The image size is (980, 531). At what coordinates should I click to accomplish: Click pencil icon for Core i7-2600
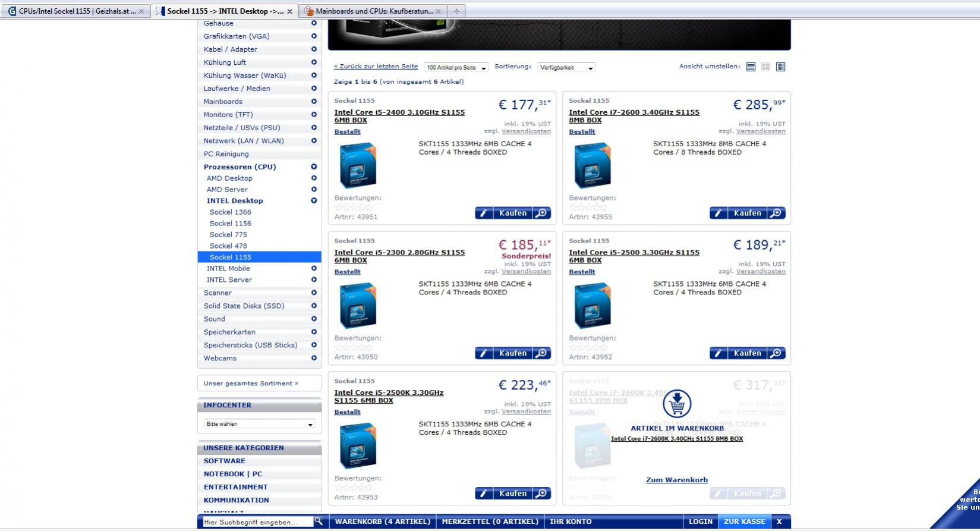click(x=718, y=213)
